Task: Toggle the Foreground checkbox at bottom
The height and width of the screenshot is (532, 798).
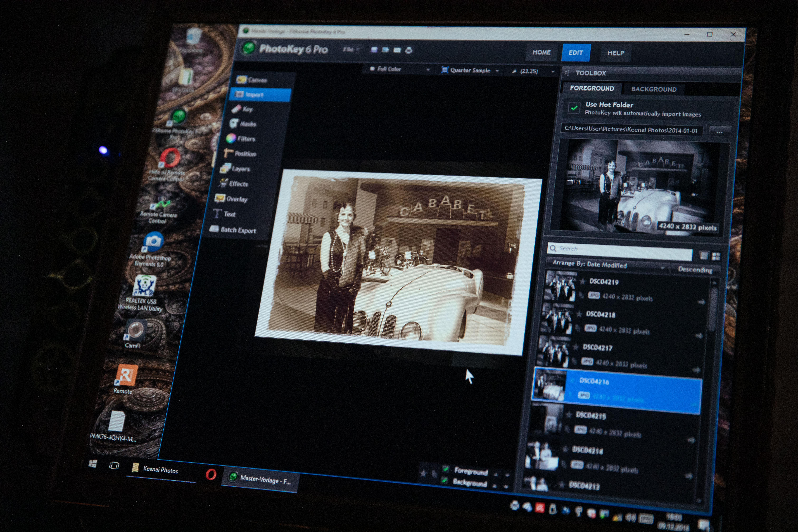Action: point(446,469)
